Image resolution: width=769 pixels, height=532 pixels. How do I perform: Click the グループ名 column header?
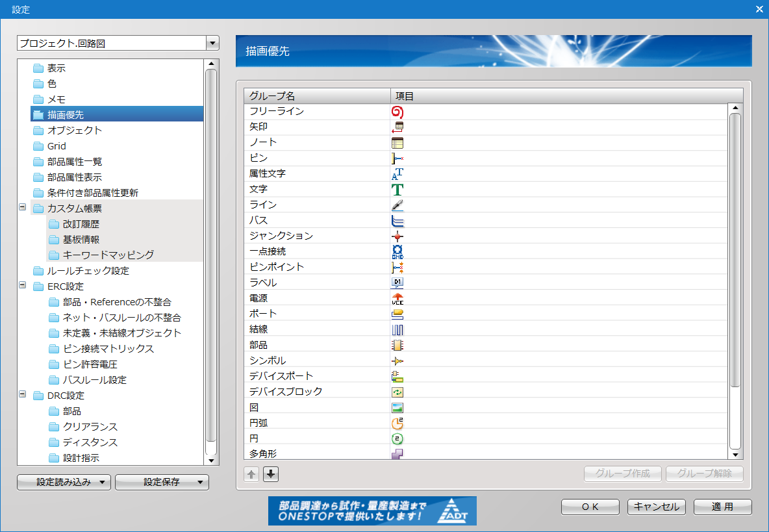coord(316,96)
